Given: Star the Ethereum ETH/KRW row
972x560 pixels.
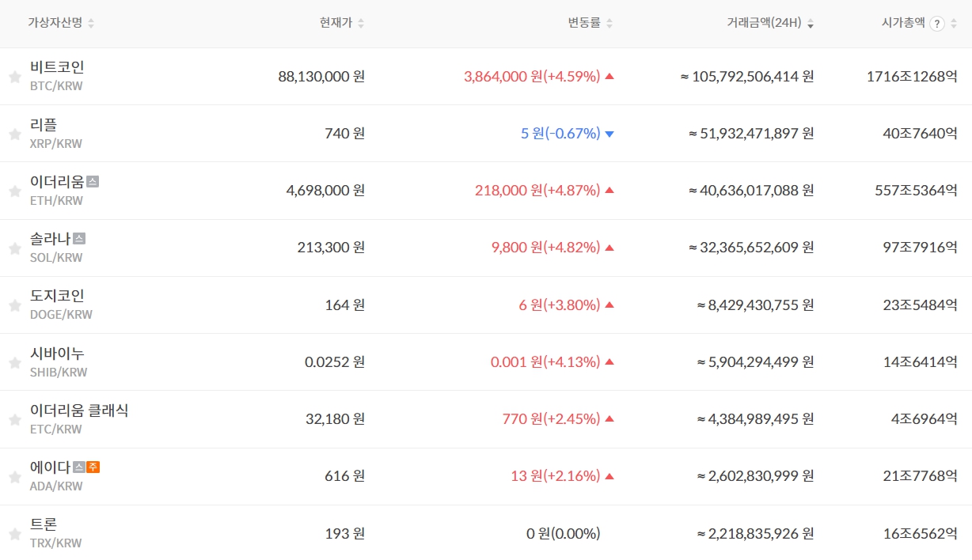Looking at the screenshot, I should tap(14, 191).
